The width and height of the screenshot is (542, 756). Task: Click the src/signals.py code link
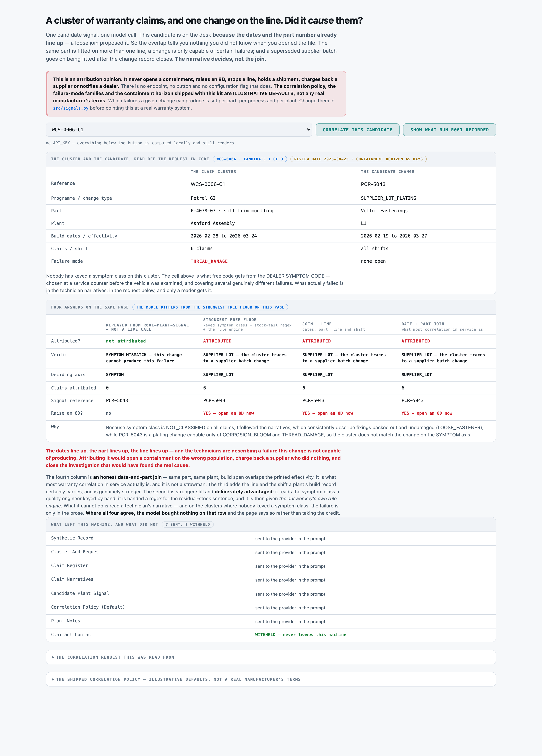tap(71, 108)
